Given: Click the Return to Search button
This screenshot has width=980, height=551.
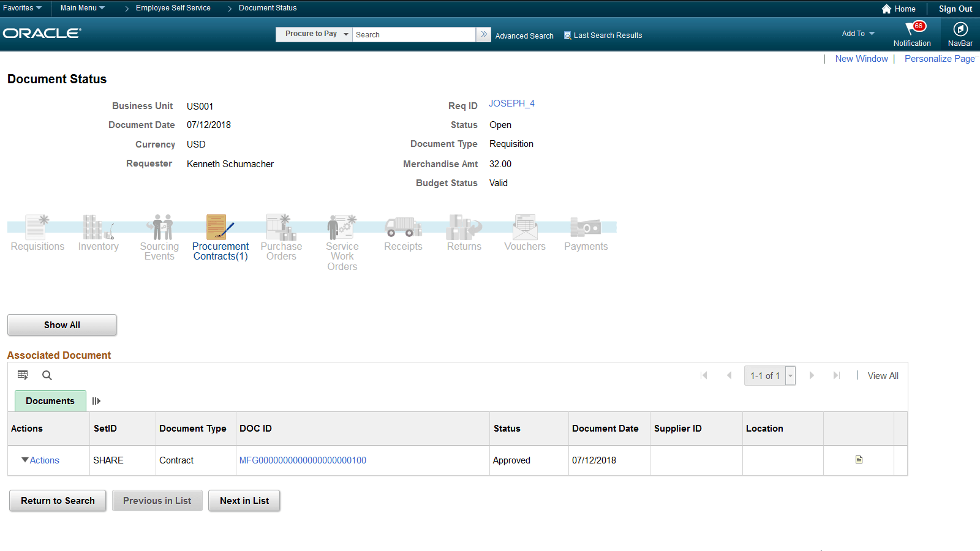Looking at the screenshot, I should (x=57, y=500).
